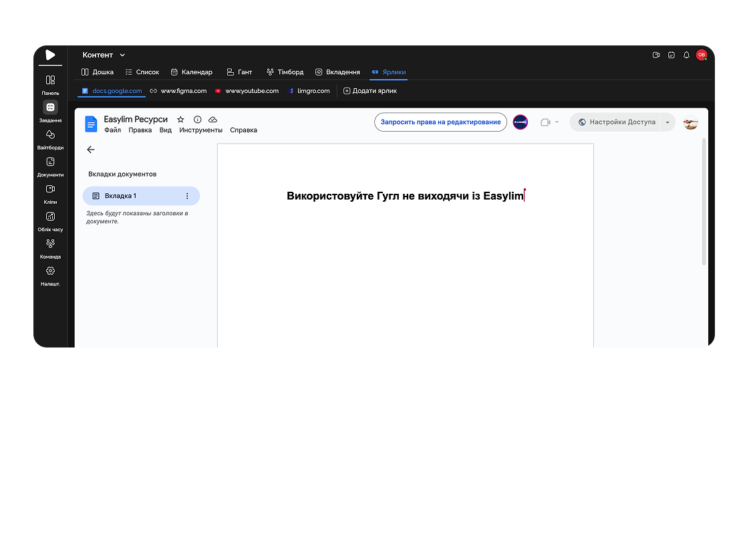Start a video call with the camera icon
747x560 pixels.
[546, 122]
